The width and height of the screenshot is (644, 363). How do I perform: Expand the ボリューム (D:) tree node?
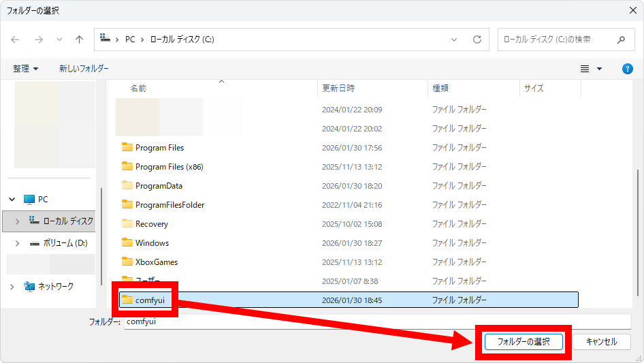tap(18, 243)
